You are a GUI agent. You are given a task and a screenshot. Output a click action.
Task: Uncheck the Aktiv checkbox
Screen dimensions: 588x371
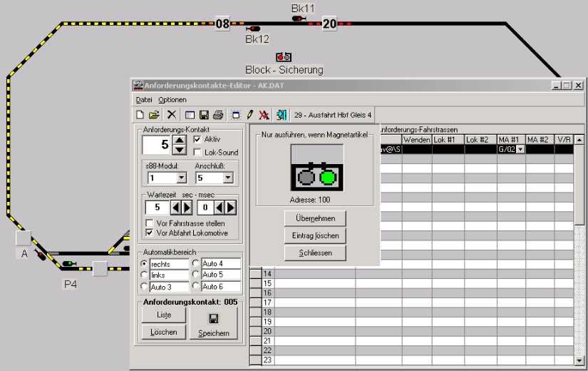[x=197, y=140]
